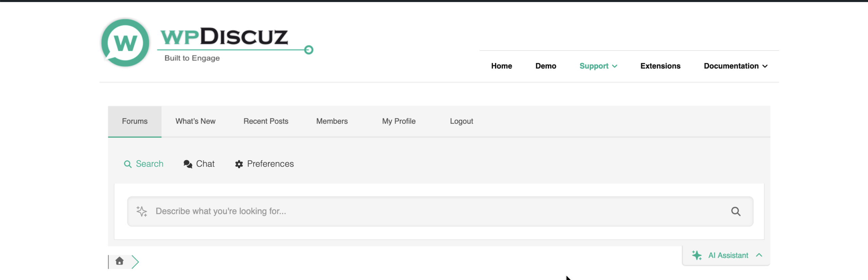Submit search using the magnifier button
This screenshot has height=280, width=868.
[x=735, y=212]
